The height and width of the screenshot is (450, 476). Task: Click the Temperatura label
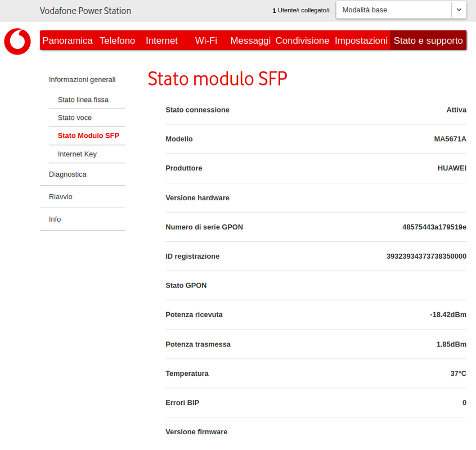click(187, 373)
